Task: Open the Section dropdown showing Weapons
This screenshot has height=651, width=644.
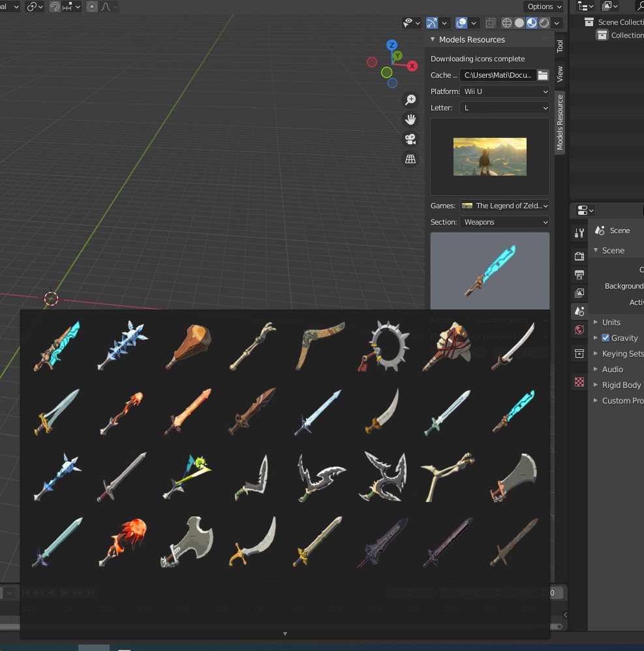Action: (504, 222)
